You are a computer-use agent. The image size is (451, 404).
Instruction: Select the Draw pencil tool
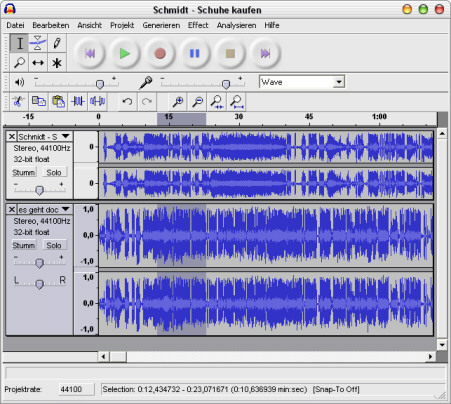57,43
